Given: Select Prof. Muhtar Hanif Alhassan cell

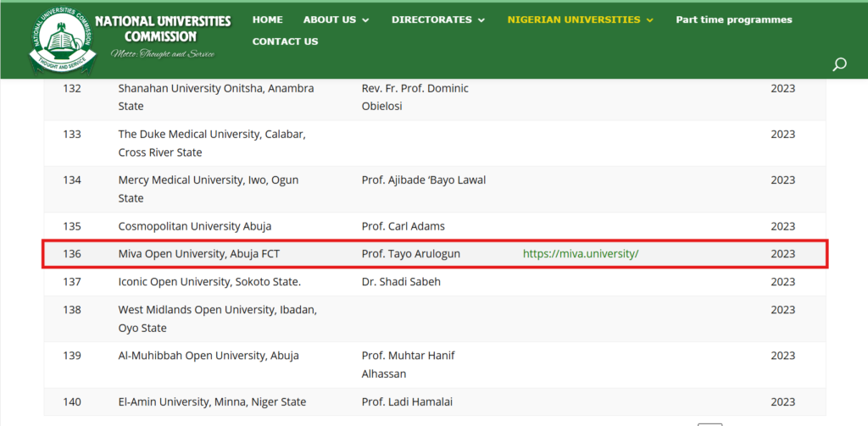Looking at the screenshot, I should (408, 364).
